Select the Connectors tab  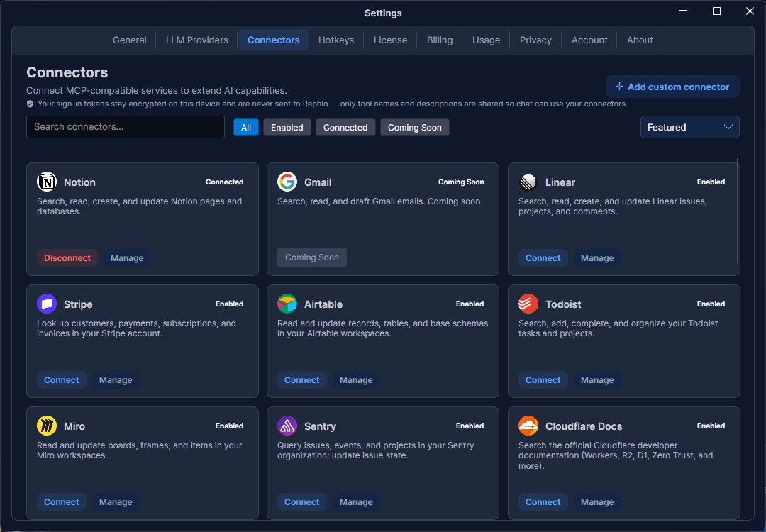tap(274, 40)
